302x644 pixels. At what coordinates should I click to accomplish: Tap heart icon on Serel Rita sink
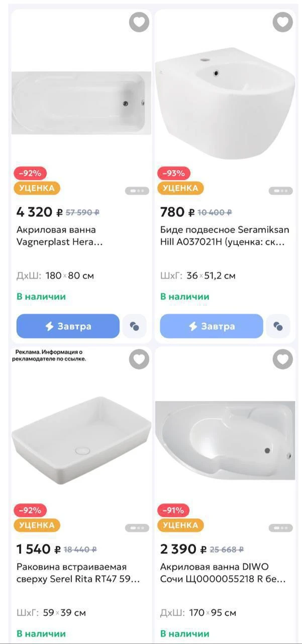[139, 359]
